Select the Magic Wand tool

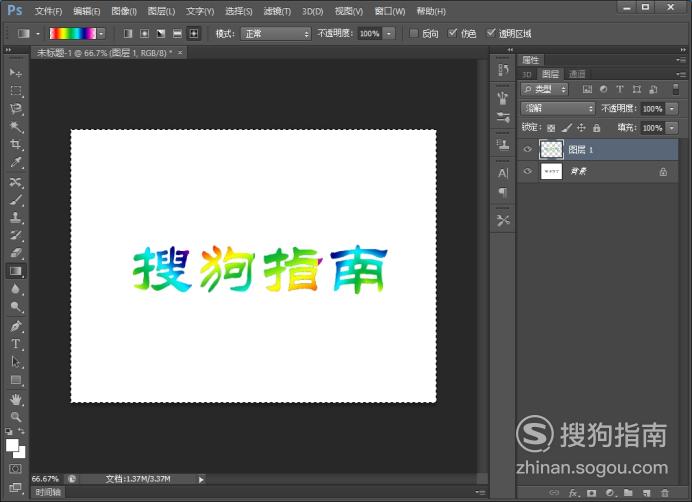16,127
